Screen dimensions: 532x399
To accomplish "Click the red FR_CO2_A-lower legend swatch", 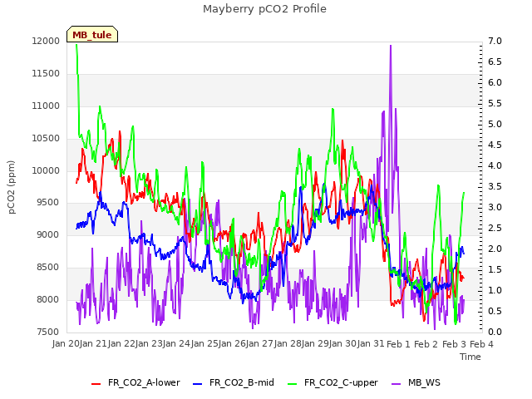I will click(x=96, y=384).
